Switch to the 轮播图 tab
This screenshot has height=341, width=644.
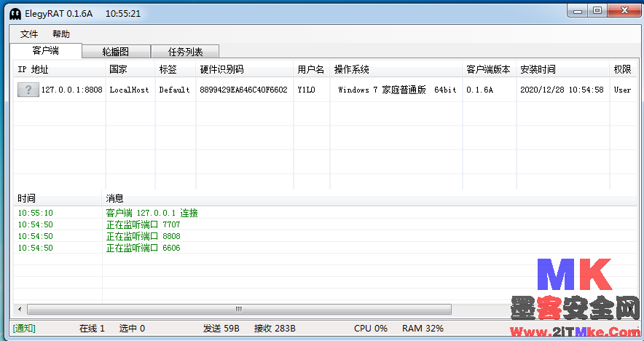[116, 52]
